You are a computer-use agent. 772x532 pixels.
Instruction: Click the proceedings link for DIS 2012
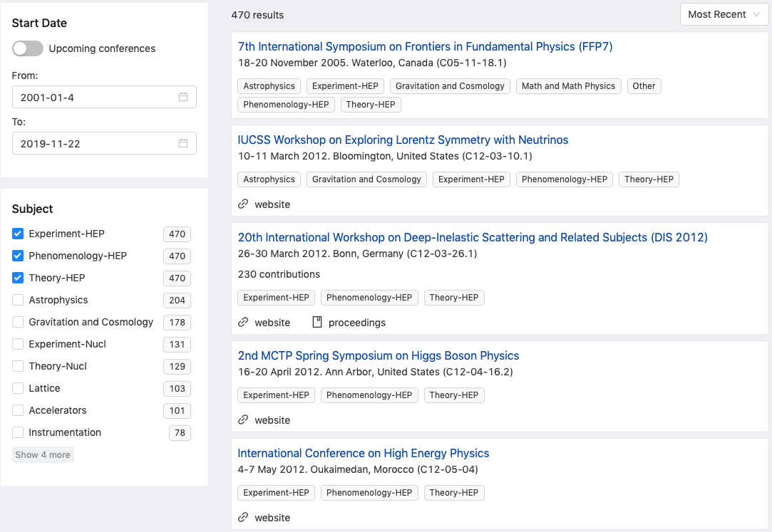(x=356, y=323)
